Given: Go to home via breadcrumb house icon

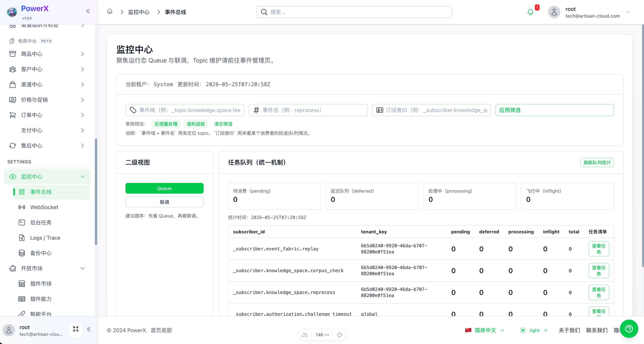Looking at the screenshot, I should pos(110,11).
